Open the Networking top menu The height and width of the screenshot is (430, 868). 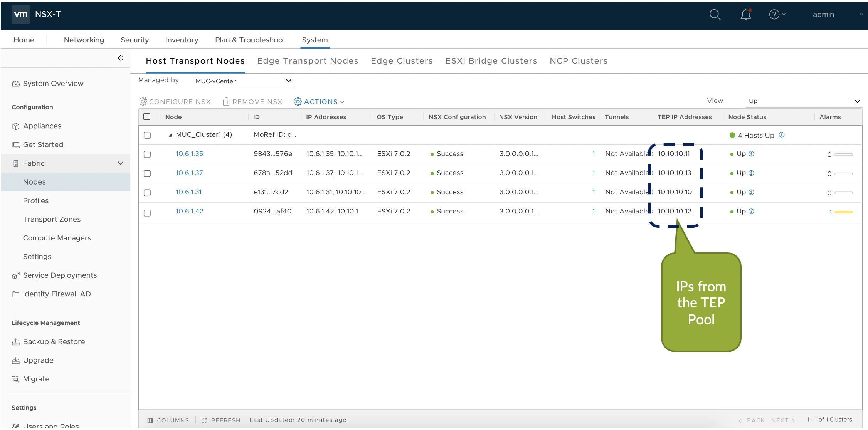pos(84,40)
